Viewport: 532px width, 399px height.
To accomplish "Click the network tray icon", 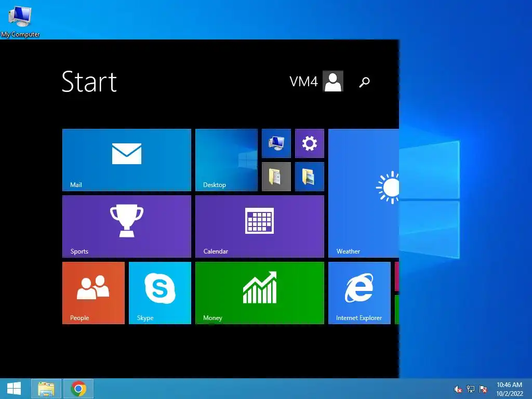I will [471, 389].
